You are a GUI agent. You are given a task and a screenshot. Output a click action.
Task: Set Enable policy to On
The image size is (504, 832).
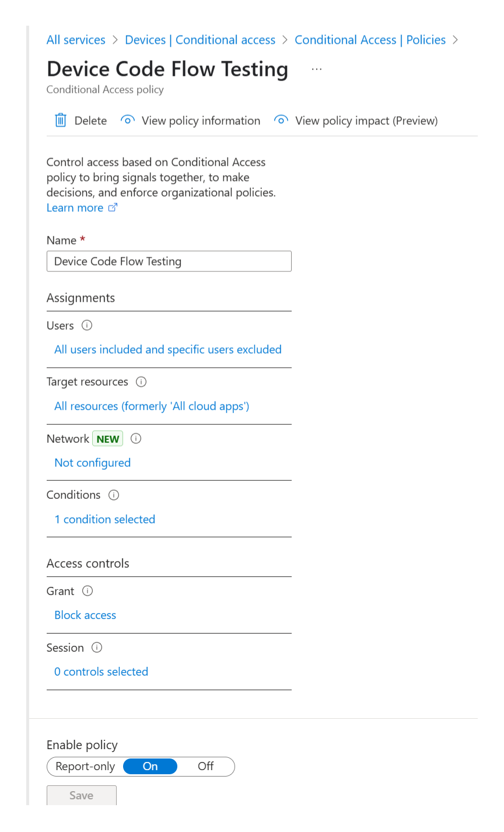coord(150,766)
